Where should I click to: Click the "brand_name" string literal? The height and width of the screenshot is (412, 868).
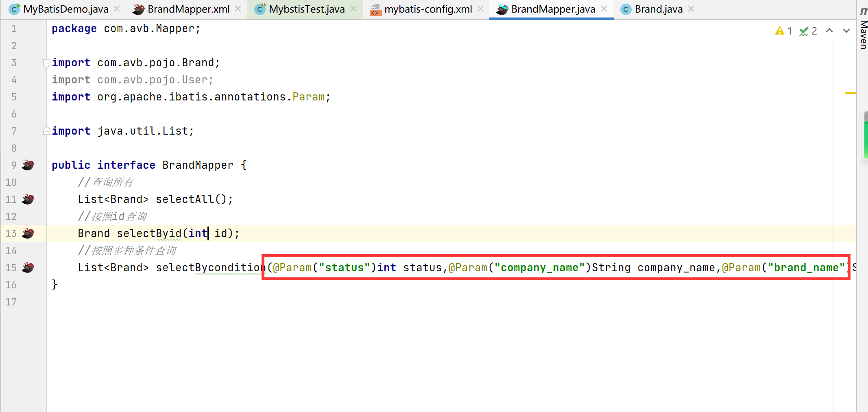tap(806, 267)
